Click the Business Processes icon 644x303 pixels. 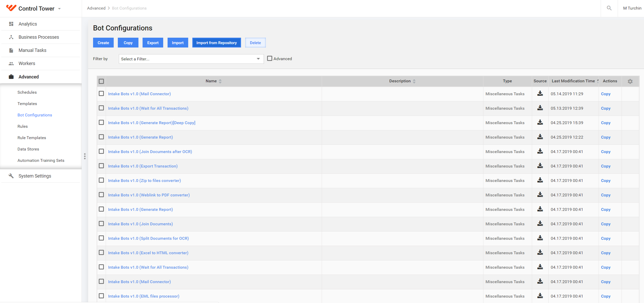tap(11, 37)
